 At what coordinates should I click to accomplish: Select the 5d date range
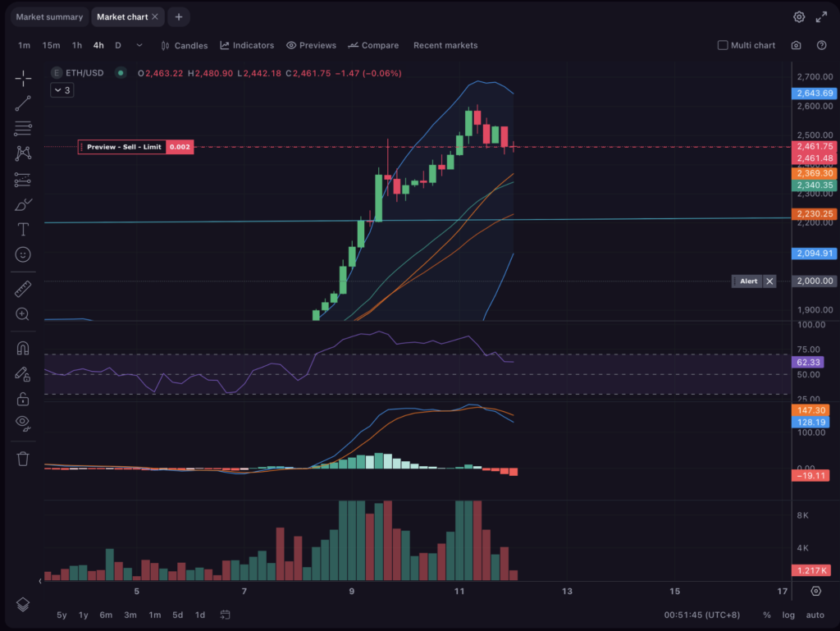point(177,615)
